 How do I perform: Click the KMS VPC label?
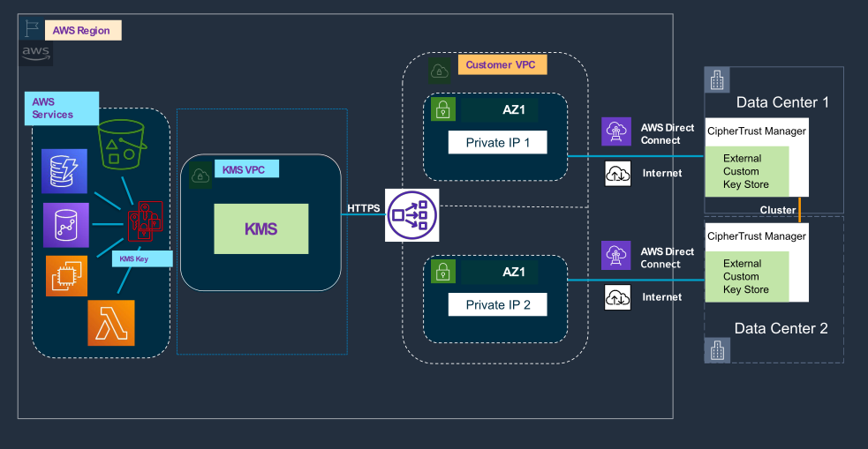click(245, 168)
